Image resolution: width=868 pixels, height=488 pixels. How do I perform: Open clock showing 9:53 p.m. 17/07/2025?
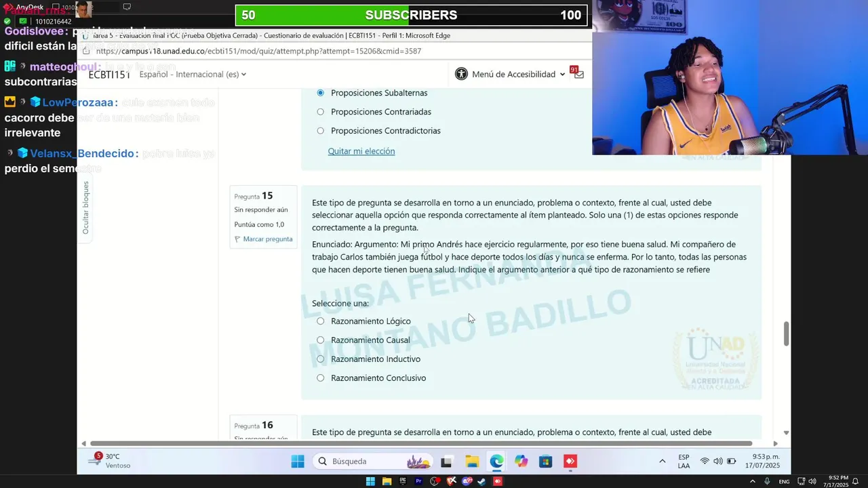click(x=762, y=462)
